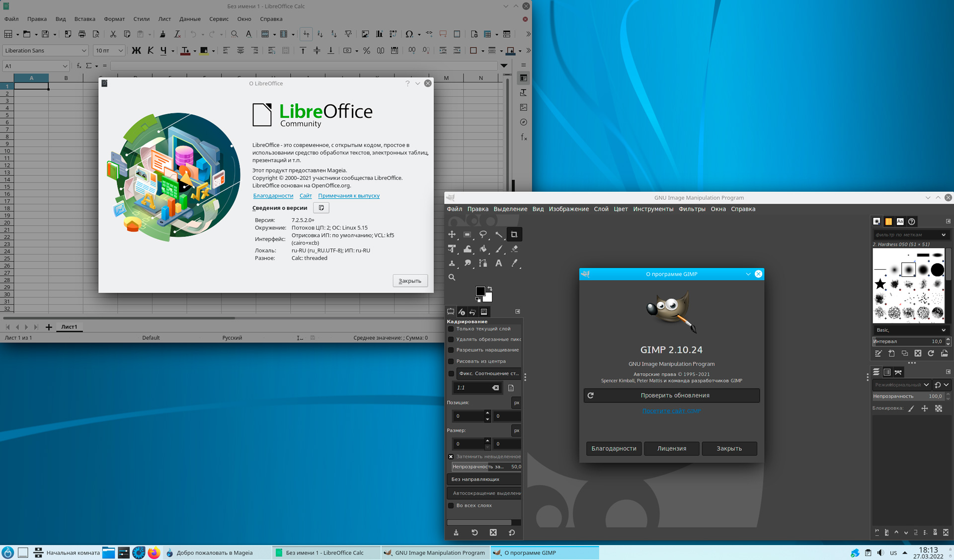Copy LibreOffice version info icon
954x560 pixels.
coord(321,208)
